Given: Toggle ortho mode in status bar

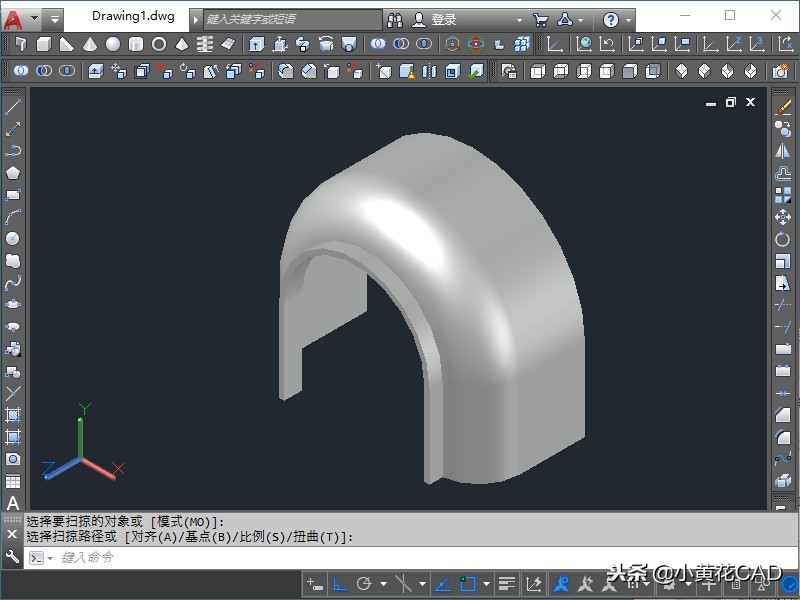Looking at the screenshot, I should click(x=340, y=584).
